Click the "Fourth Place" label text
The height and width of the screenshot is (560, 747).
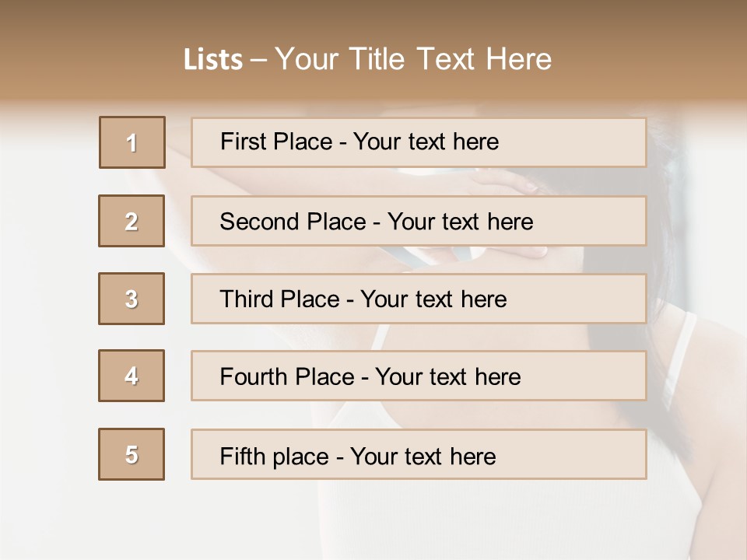click(x=288, y=377)
